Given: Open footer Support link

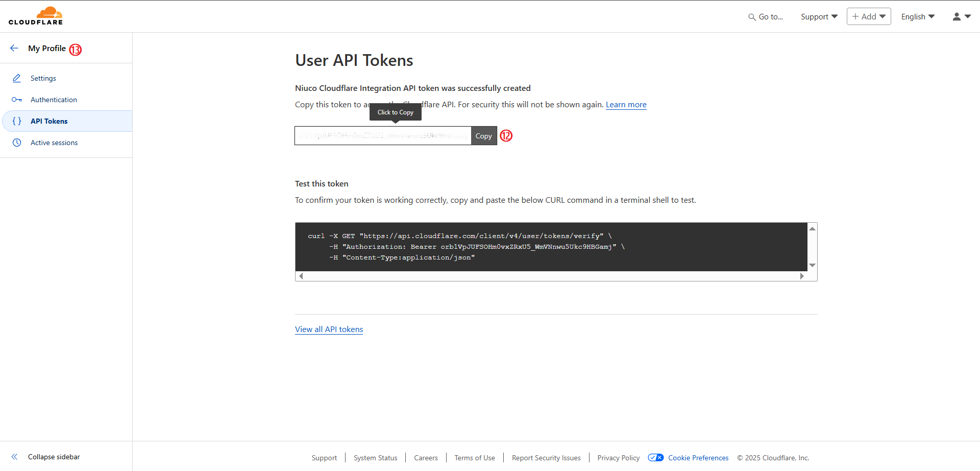Looking at the screenshot, I should tap(325, 458).
